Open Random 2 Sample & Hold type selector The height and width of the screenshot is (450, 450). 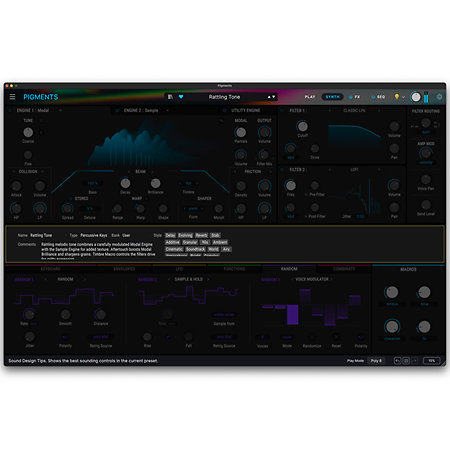(x=189, y=279)
